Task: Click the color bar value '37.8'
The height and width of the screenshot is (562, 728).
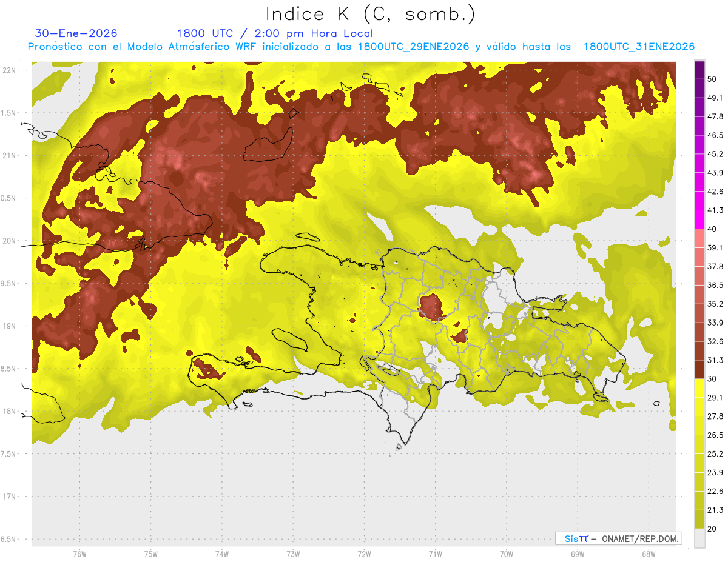Action: coord(715,266)
